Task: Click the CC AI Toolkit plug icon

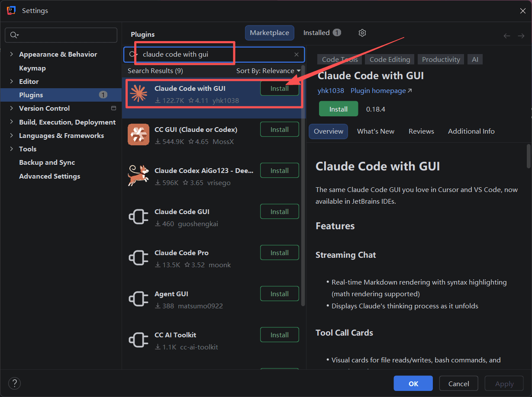Action: pos(139,340)
